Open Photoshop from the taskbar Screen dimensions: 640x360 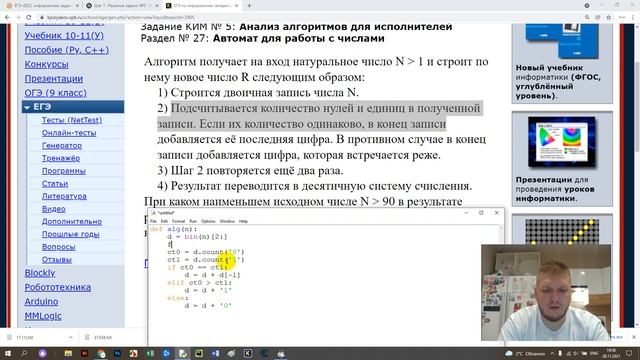click(118, 353)
